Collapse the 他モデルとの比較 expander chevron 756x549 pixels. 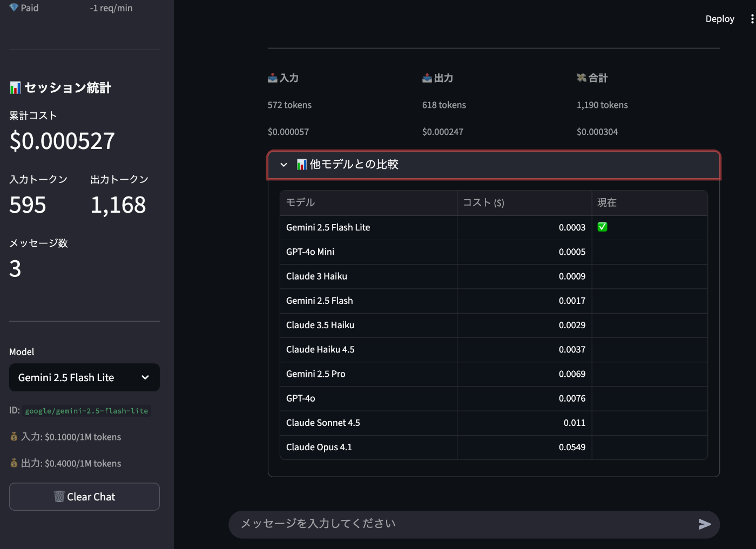(x=284, y=165)
